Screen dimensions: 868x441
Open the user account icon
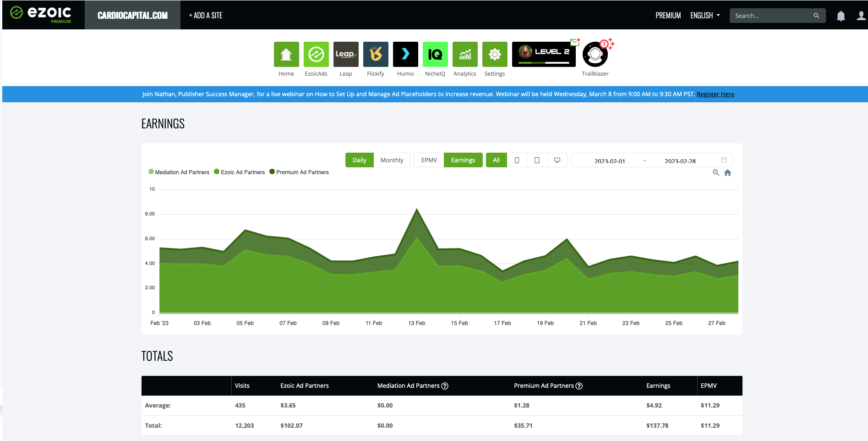[861, 16]
